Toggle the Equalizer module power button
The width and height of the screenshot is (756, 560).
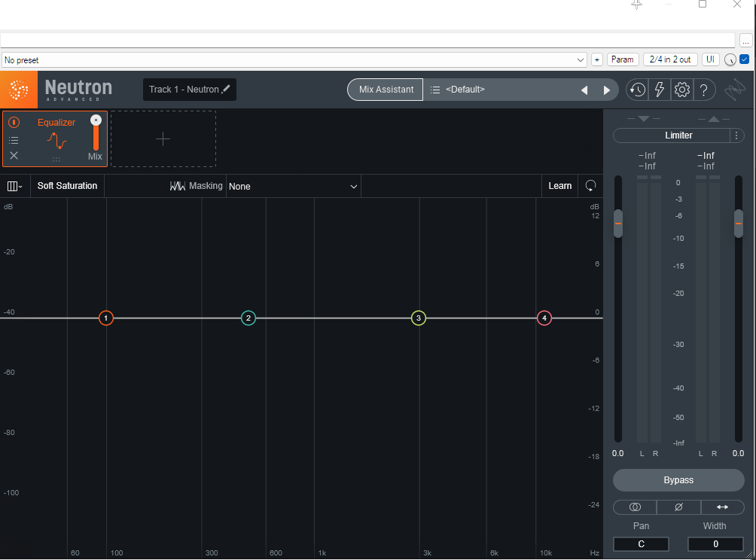click(14, 123)
